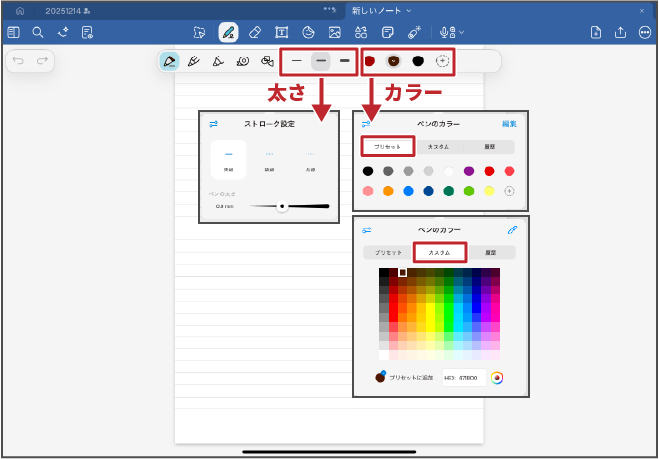Pick the brown toolbar pen color

pyautogui.click(x=393, y=61)
